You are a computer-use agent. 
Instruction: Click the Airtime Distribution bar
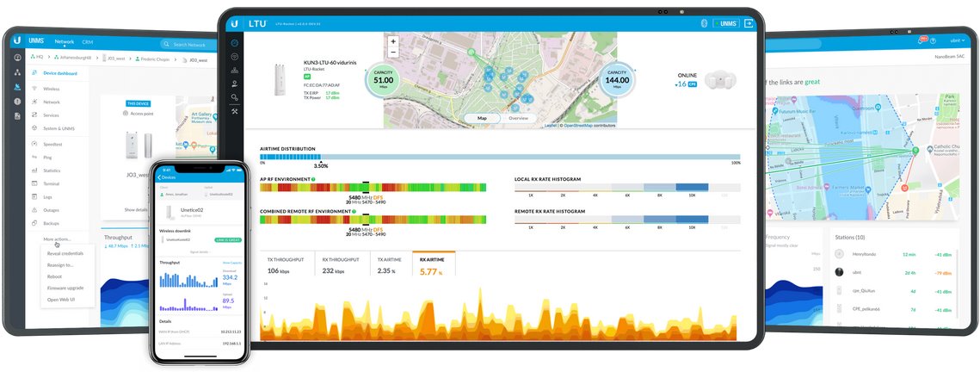[x=499, y=157]
